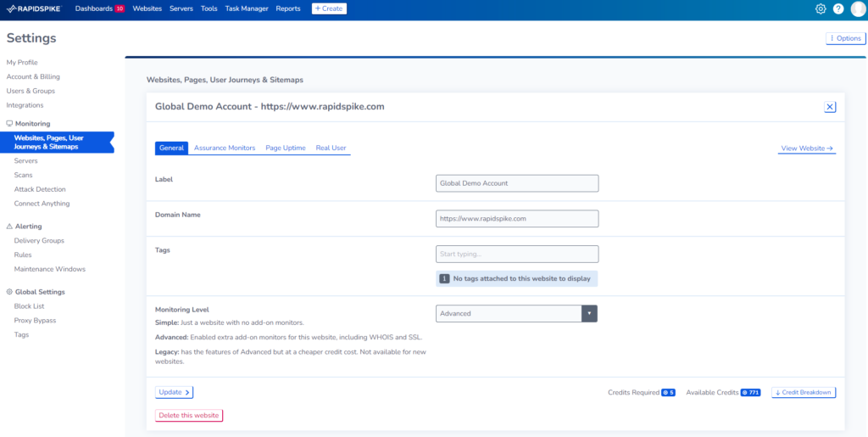The width and height of the screenshot is (868, 437).
Task: Open the Dashboards menu
Action: [93, 8]
